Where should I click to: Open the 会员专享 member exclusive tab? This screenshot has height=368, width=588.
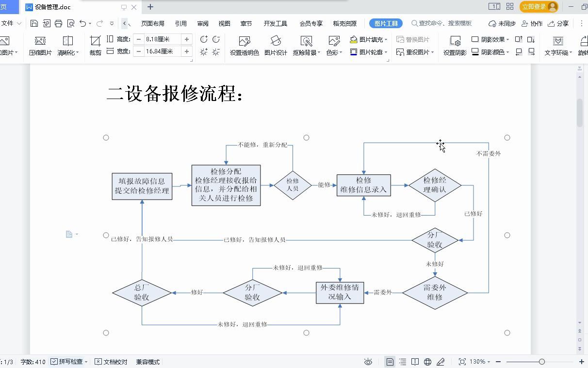311,23
